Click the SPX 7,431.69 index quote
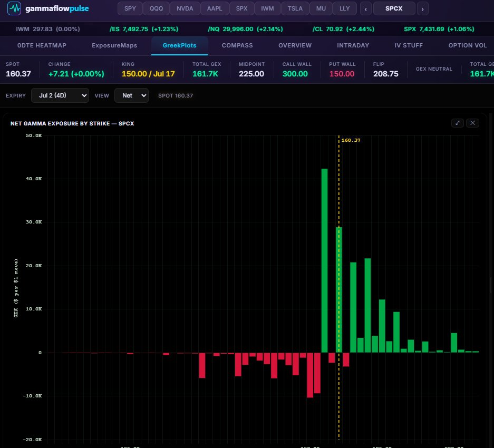 (439, 29)
